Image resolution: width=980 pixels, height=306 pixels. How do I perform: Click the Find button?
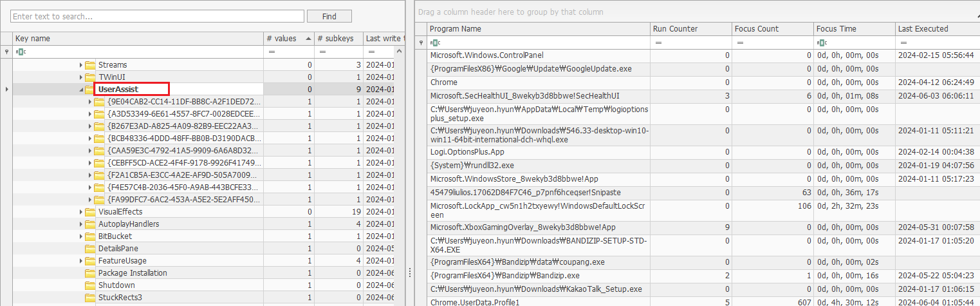329,16
